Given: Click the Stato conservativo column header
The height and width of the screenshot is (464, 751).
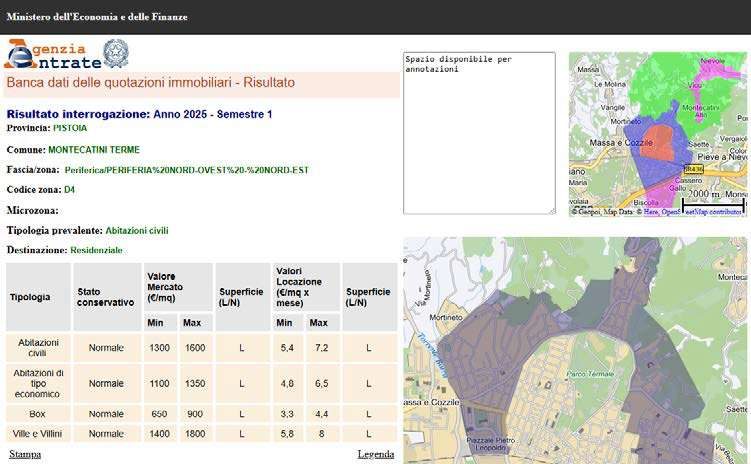Looking at the screenshot, I should click(x=107, y=297).
